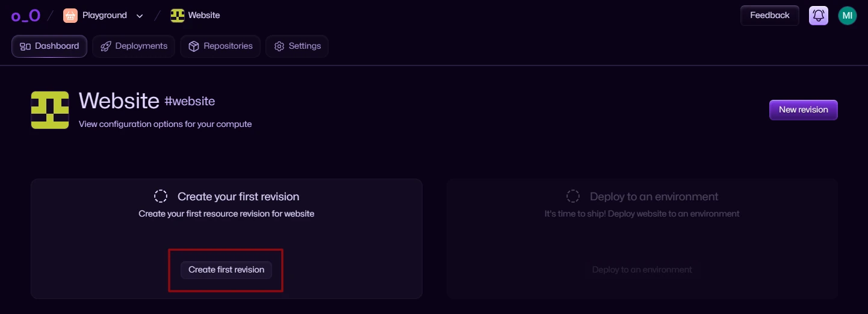Click the Website breadcrumb pixel icon
The width and height of the screenshot is (868, 314).
[x=177, y=16]
